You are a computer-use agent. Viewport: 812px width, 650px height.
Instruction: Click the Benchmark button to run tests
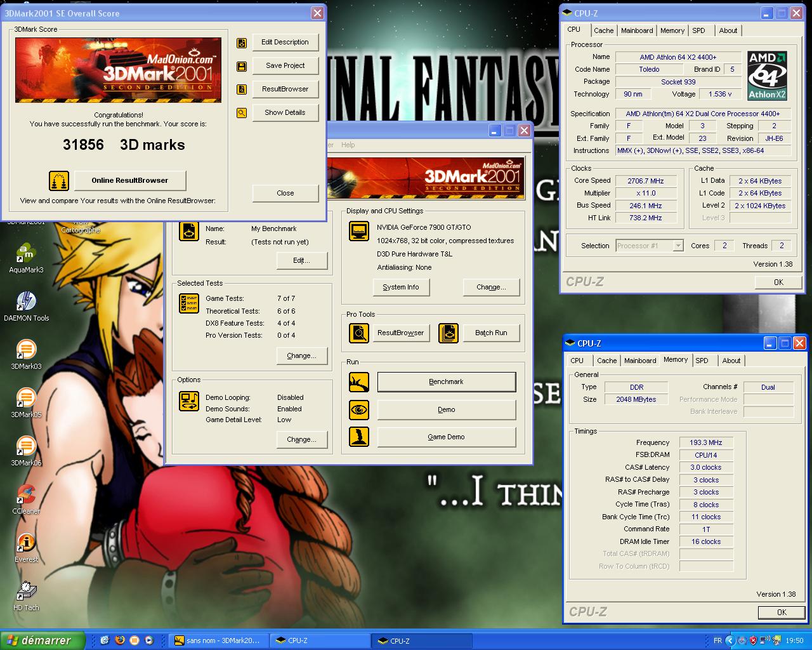click(x=447, y=382)
